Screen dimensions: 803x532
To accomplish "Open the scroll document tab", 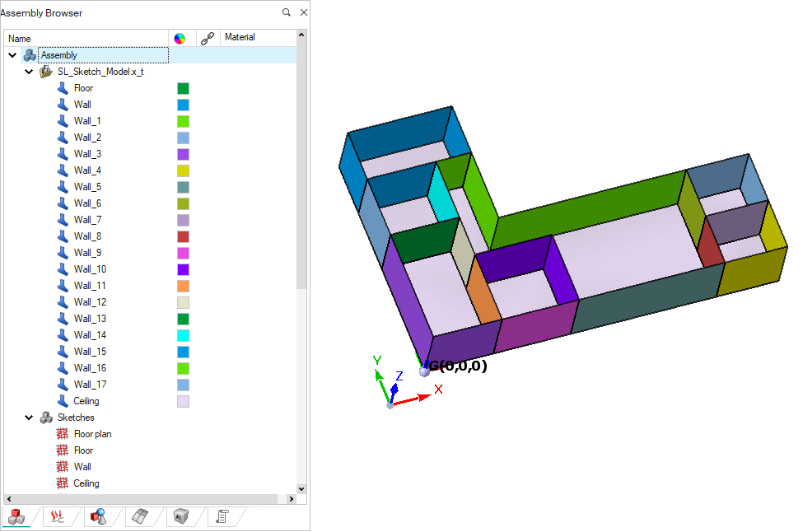I will click(x=222, y=516).
